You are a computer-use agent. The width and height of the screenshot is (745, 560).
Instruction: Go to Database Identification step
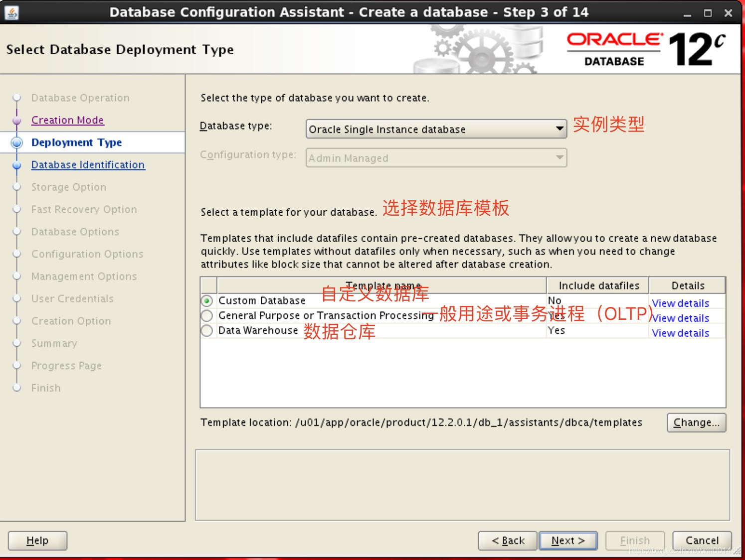tap(88, 165)
